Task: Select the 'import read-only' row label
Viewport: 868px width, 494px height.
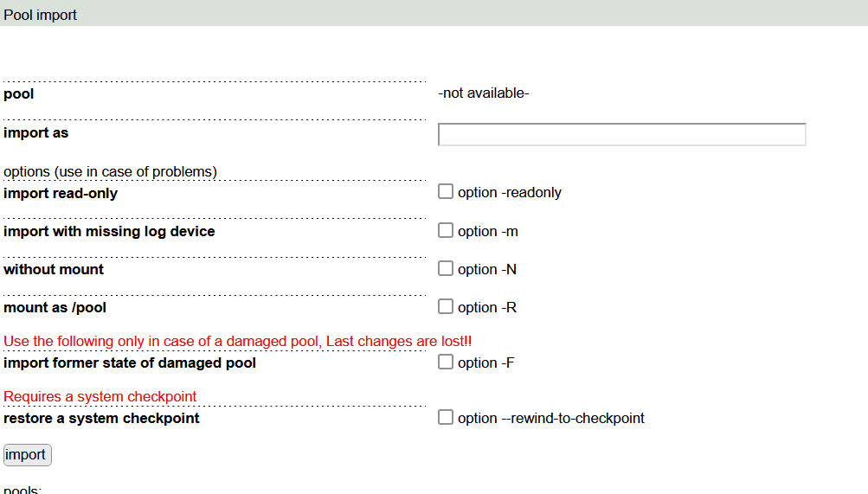Action: coord(61,193)
